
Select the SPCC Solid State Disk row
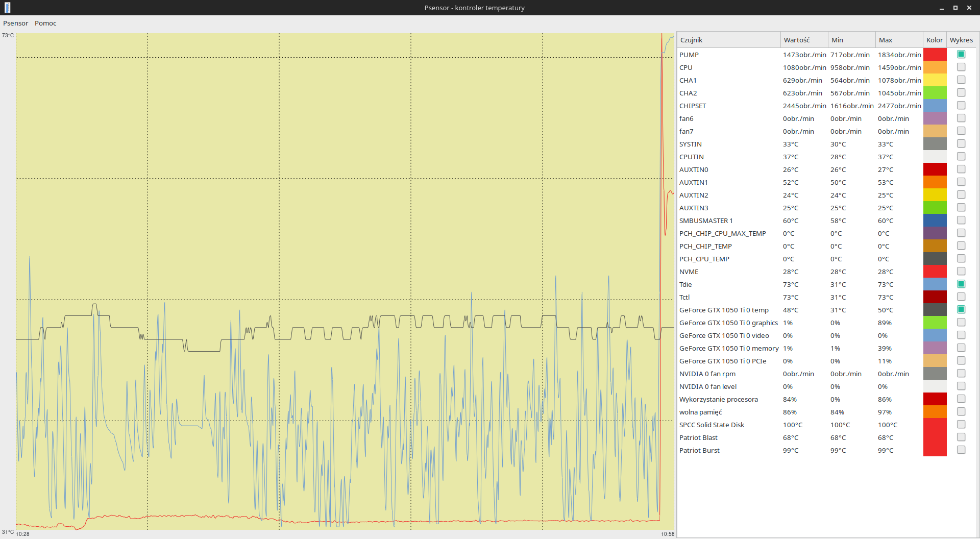827,425
